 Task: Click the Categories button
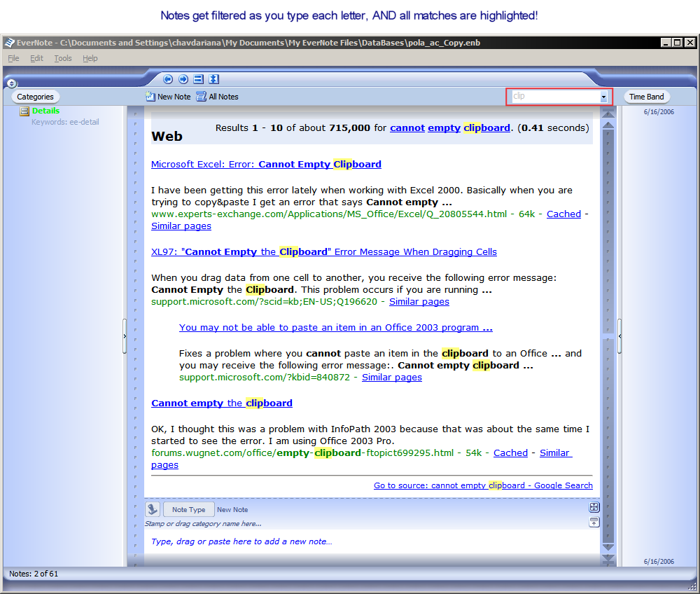point(35,97)
